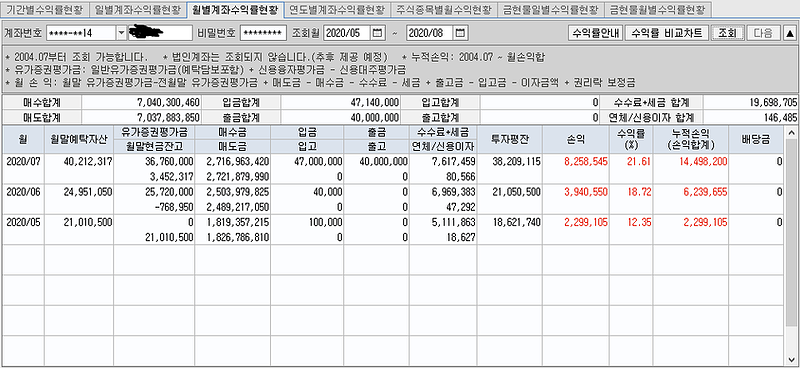Select the 2020/07 row in the table
800x368 pixels.
tap(392, 169)
